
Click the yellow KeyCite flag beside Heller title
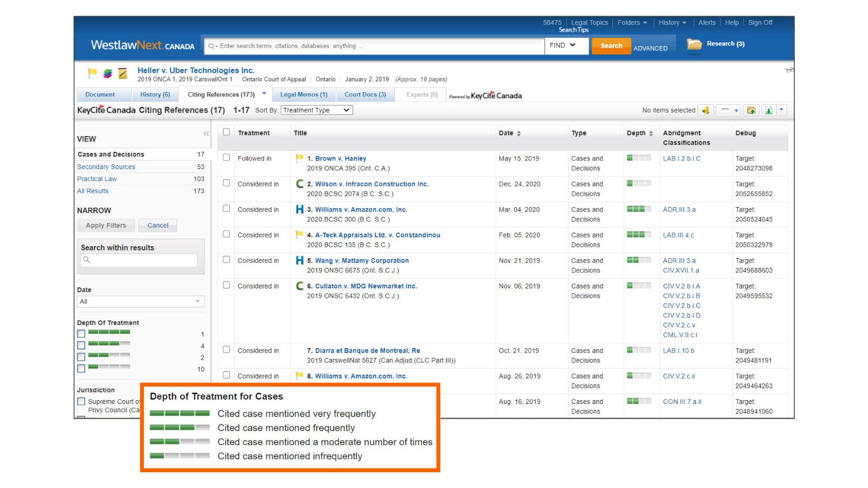92,73
